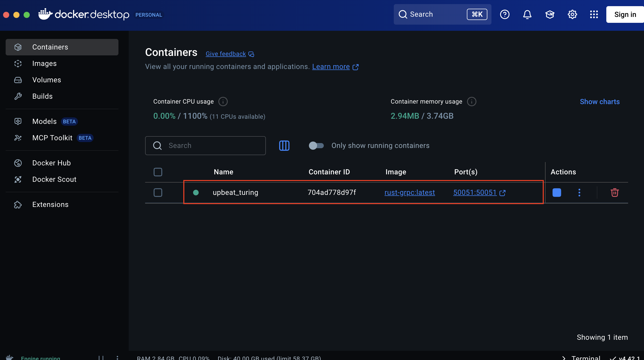Click the Containers sidebar cube icon

coord(18,47)
